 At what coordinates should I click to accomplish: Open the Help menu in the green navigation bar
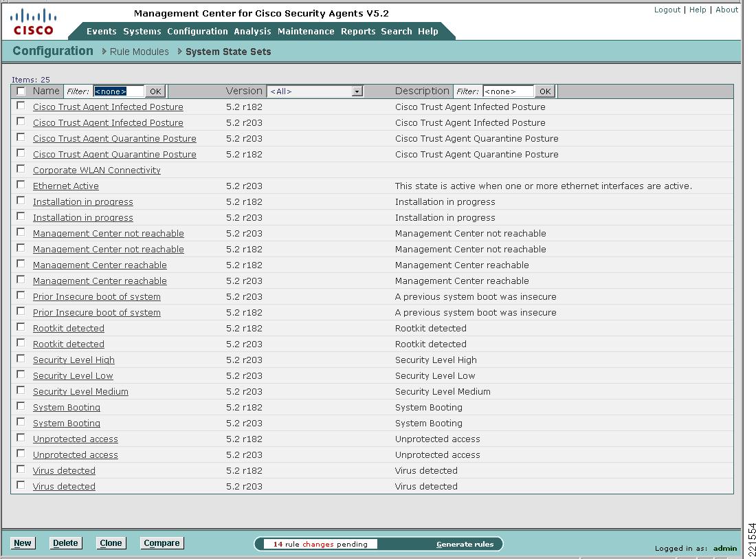427,32
